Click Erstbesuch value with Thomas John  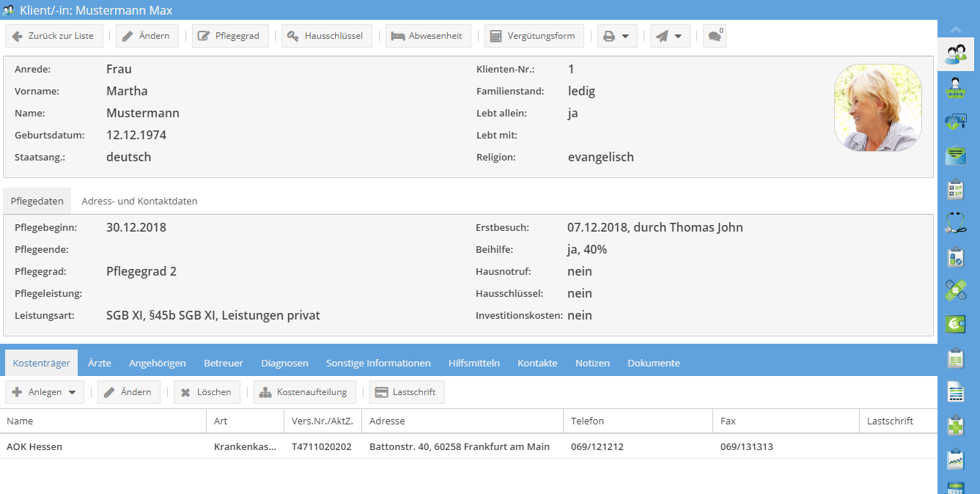click(x=655, y=227)
